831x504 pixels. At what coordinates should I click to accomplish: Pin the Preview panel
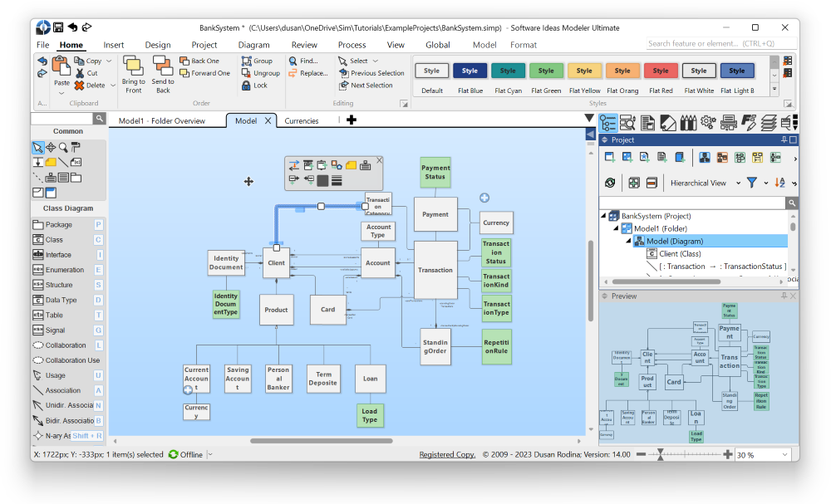coord(784,296)
